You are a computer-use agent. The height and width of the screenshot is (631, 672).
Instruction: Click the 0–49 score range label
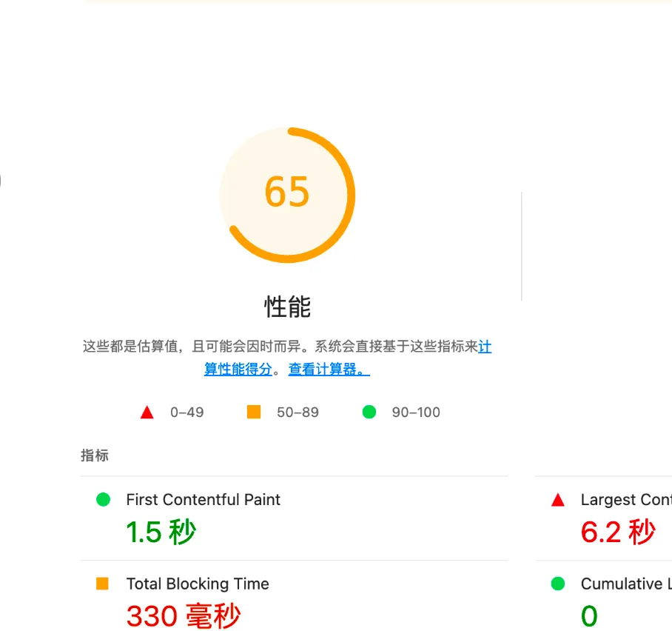click(187, 413)
